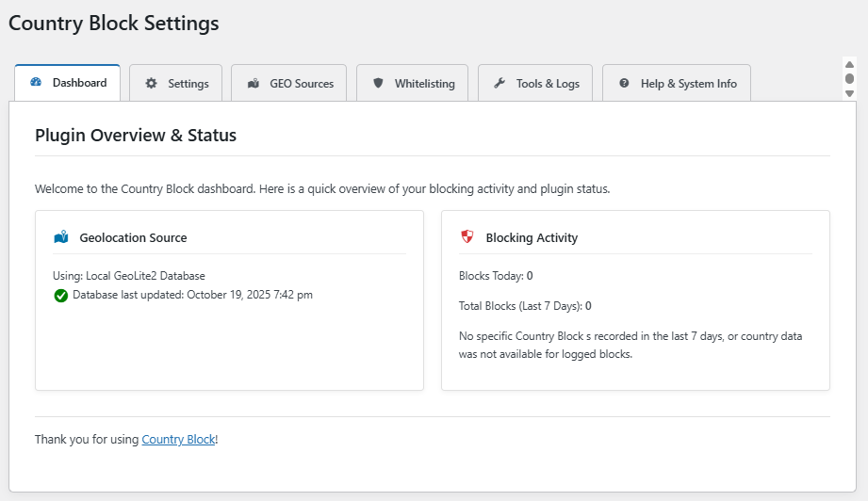The height and width of the screenshot is (501, 868).
Task: Open the GEO Sources tab
Action: click(x=289, y=84)
